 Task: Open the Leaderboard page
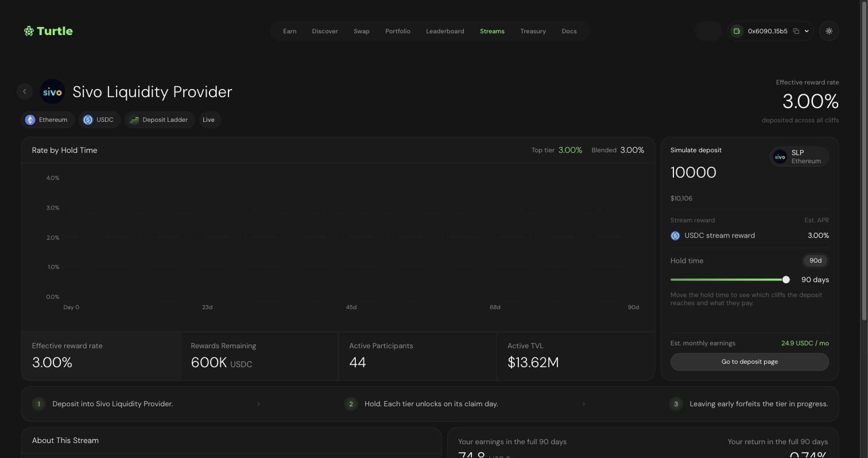(x=445, y=31)
